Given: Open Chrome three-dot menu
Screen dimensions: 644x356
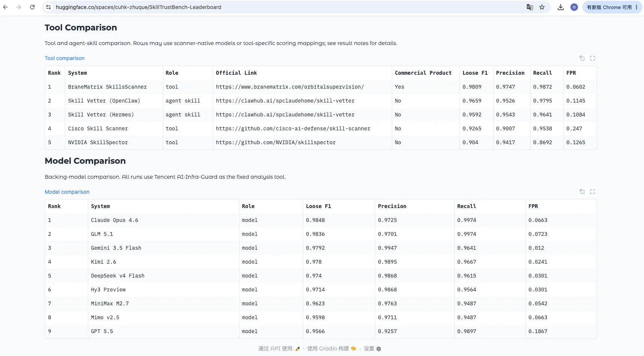Looking at the screenshot, I should coord(636,7).
